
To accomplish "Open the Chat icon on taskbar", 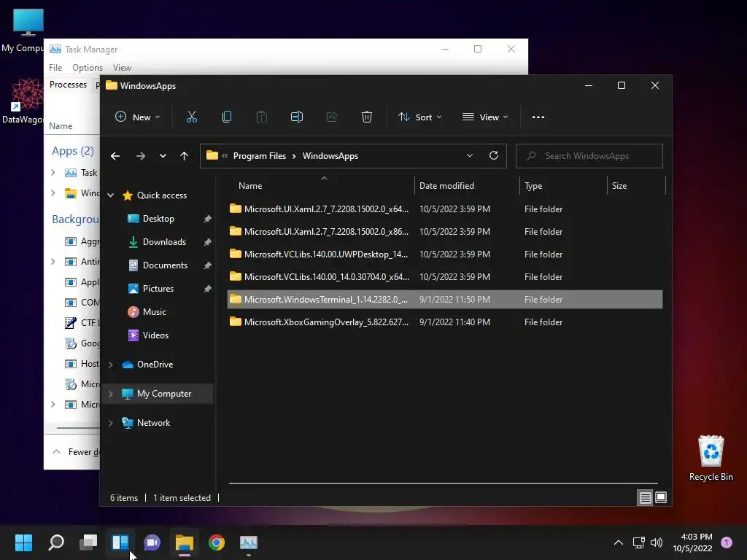I will pyautogui.click(x=152, y=542).
